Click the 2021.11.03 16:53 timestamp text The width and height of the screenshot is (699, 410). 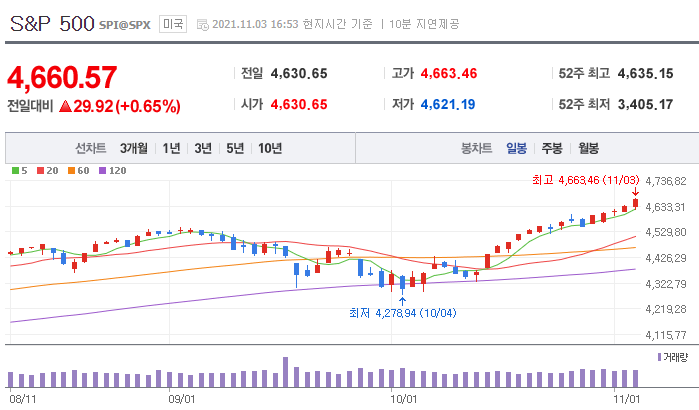[x=255, y=24]
